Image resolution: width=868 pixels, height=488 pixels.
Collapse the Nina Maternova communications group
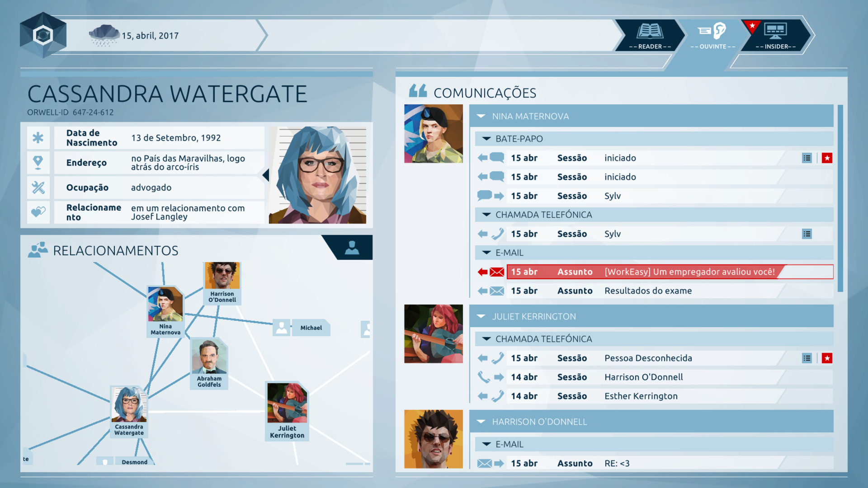coord(481,116)
